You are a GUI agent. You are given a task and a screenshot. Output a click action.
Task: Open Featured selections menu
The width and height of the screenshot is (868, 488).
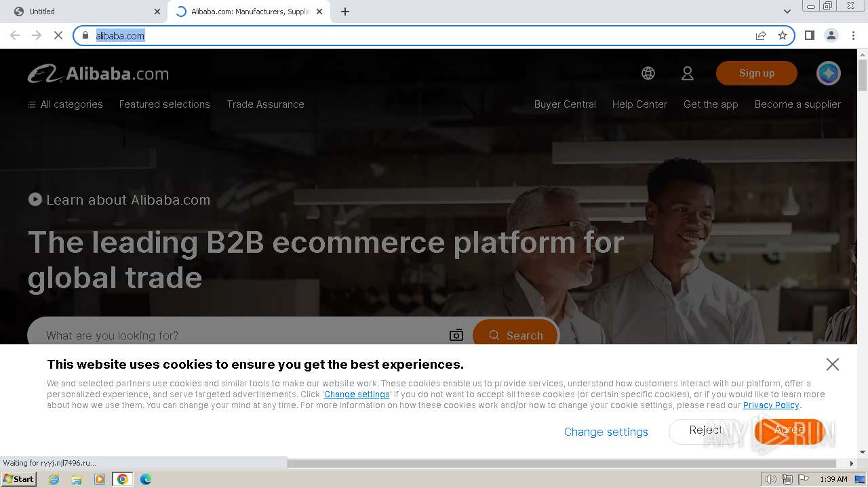165,104
